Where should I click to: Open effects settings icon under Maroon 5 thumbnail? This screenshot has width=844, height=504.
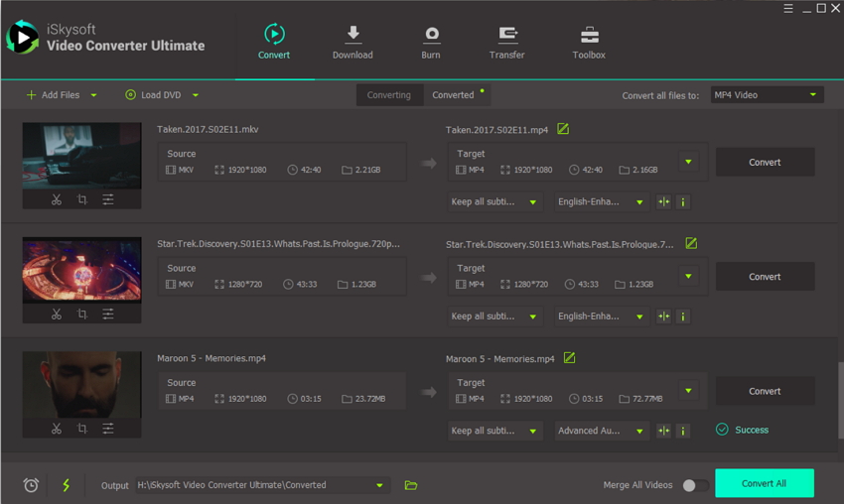[x=108, y=429]
